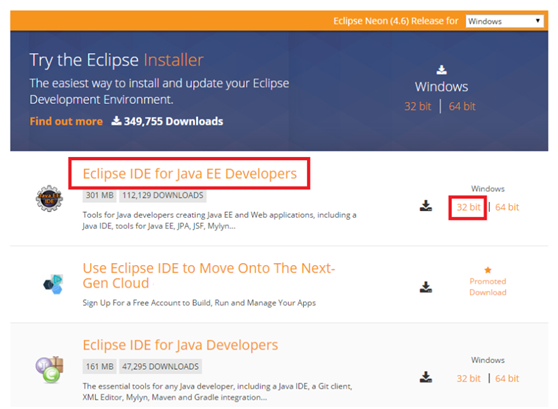Image resolution: width=558 pixels, height=409 pixels.
Task: Open the Windows platform release dropdown
Action: (x=505, y=21)
